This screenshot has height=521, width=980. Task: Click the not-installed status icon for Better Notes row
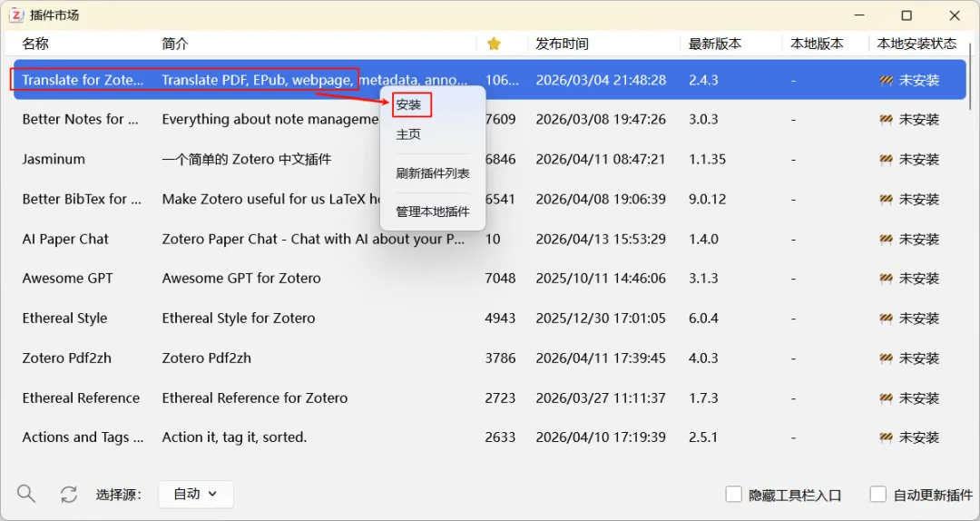(886, 120)
